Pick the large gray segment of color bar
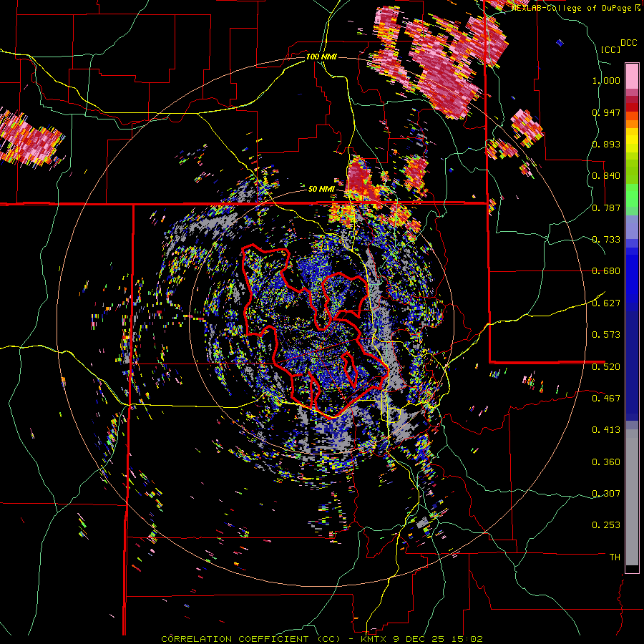Image resolution: width=644 pixels, height=644 pixels. pyautogui.click(x=632, y=497)
